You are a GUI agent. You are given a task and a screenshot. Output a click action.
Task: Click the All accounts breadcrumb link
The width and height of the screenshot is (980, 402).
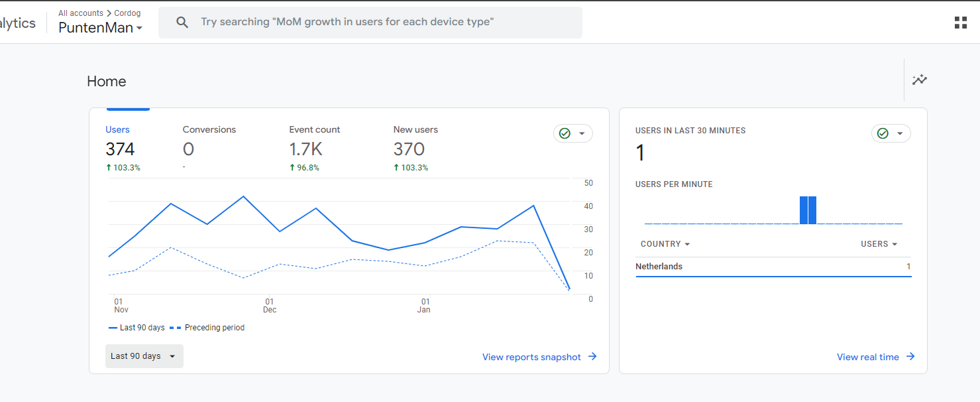pyautogui.click(x=81, y=13)
